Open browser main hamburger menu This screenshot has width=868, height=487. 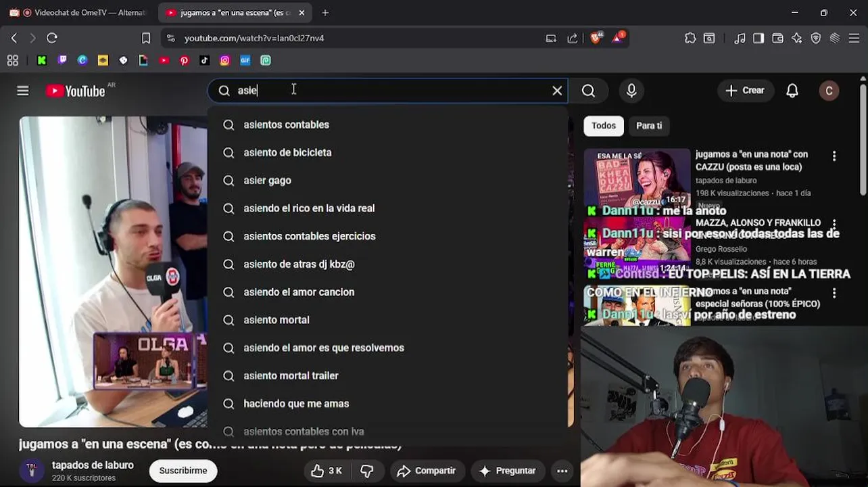(854, 39)
